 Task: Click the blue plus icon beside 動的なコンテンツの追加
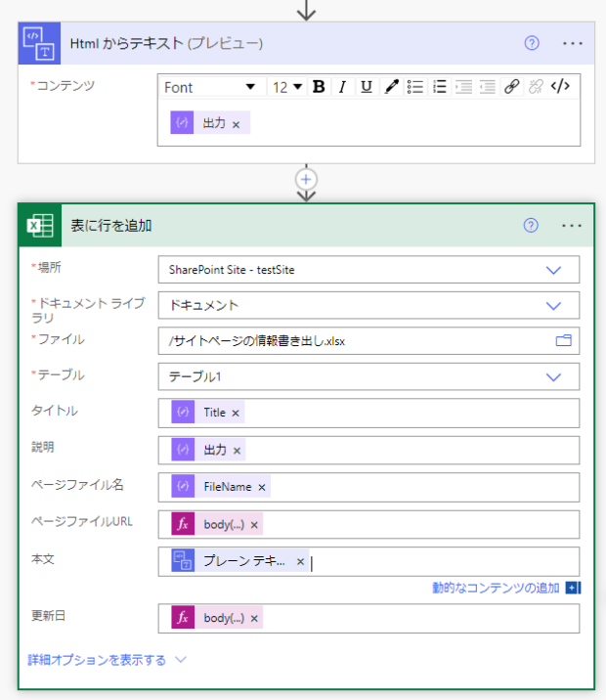[573, 588]
